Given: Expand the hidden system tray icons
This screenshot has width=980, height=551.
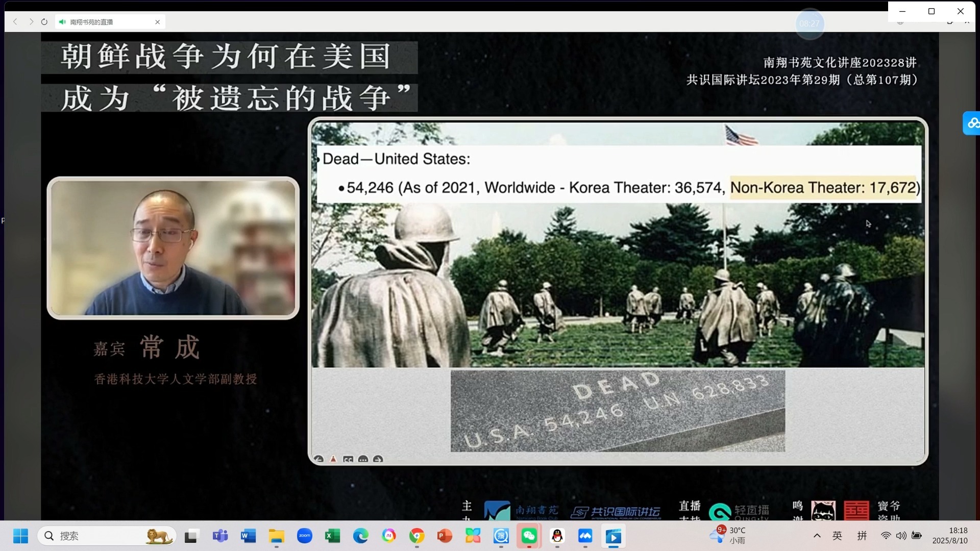Looking at the screenshot, I should (x=817, y=536).
